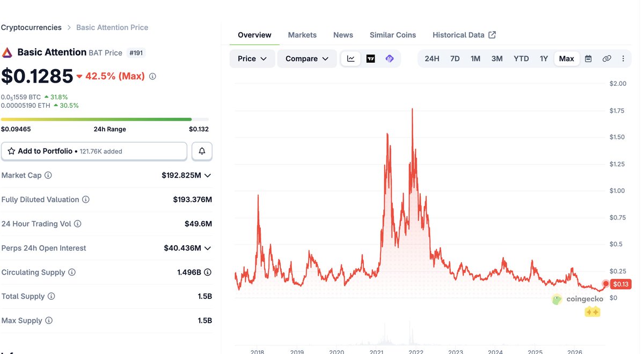Viewport: 644px width, 354px height.
Task: Click the $0.1285 price value
Action: point(37,76)
